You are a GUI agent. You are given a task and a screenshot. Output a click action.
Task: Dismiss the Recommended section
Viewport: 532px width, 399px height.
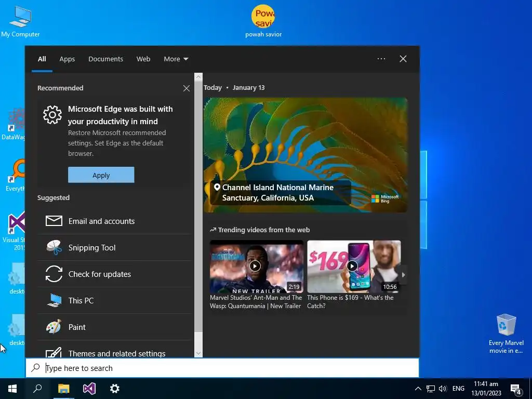pos(187,88)
